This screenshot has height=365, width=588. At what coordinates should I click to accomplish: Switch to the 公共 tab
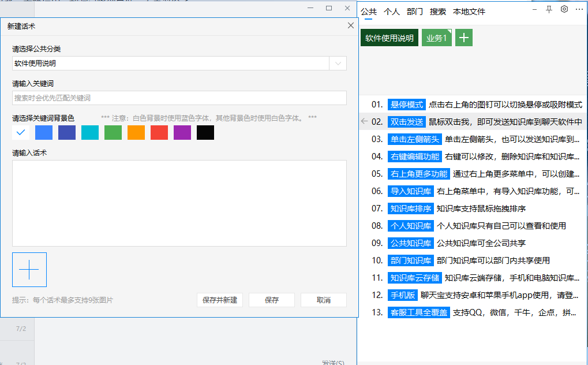coord(369,12)
